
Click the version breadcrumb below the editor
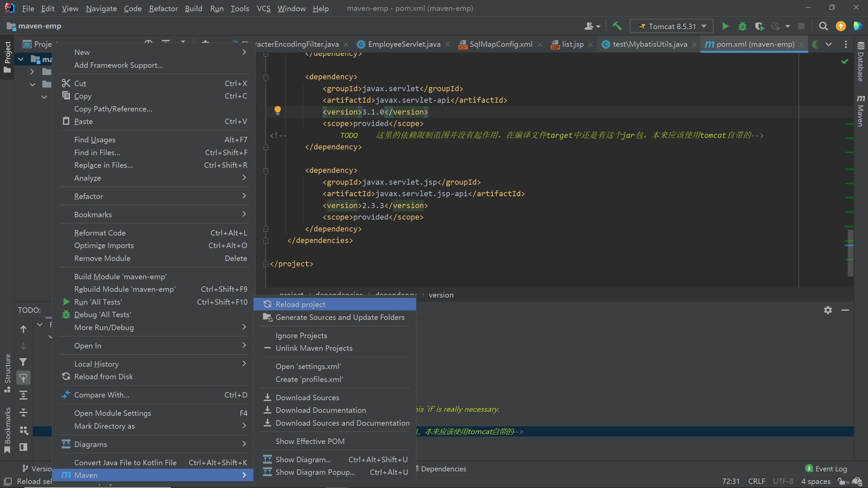pos(441,295)
